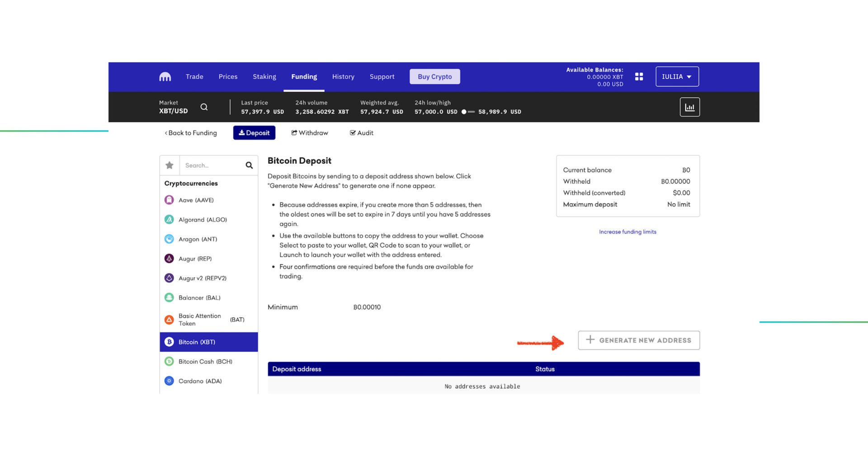Click the search magnifier in cryptocurrency list
868x456 pixels.
pyautogui.click(x=249, y=166)
